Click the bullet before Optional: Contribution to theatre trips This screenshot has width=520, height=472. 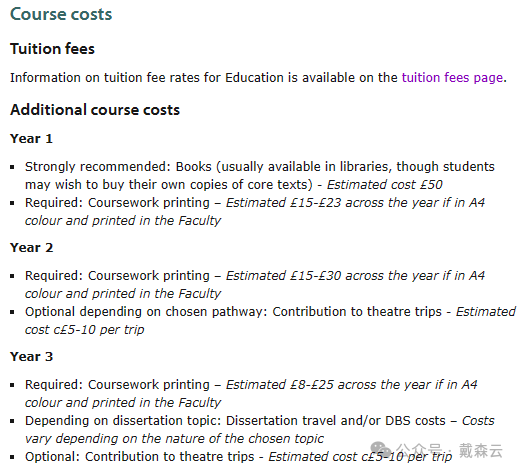coord(12,457)
